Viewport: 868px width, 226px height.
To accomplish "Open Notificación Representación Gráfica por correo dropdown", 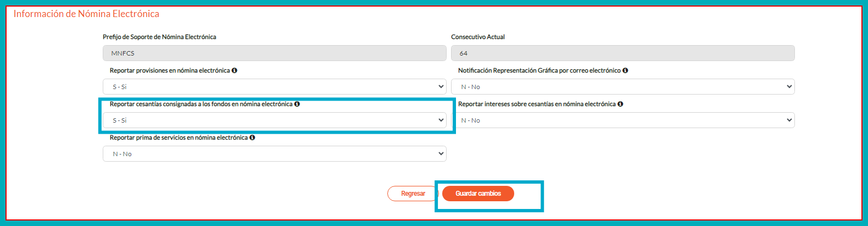I will pos(622,87).
